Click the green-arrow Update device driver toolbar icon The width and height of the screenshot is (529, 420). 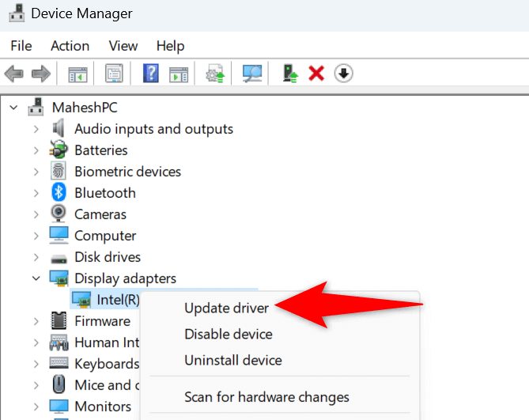coord(290,74)
